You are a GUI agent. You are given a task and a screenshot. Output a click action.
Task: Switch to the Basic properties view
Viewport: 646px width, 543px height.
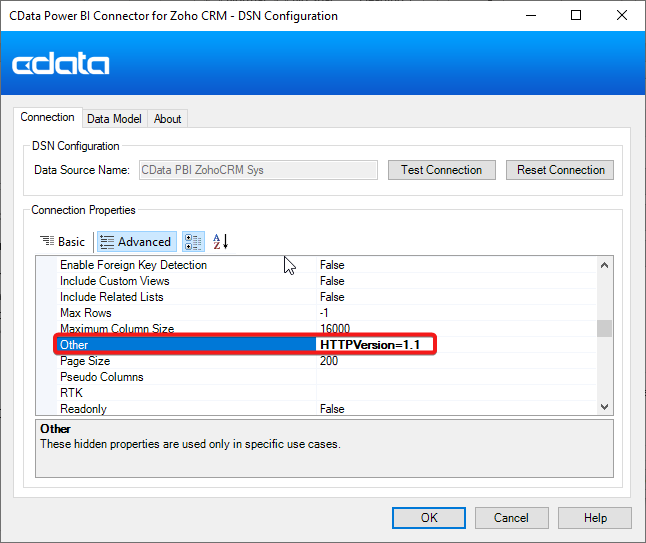pos(63,242)
